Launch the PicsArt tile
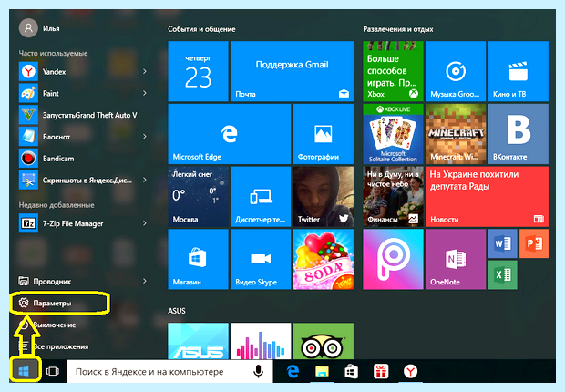The image size is (565, 392). (393, 259)
